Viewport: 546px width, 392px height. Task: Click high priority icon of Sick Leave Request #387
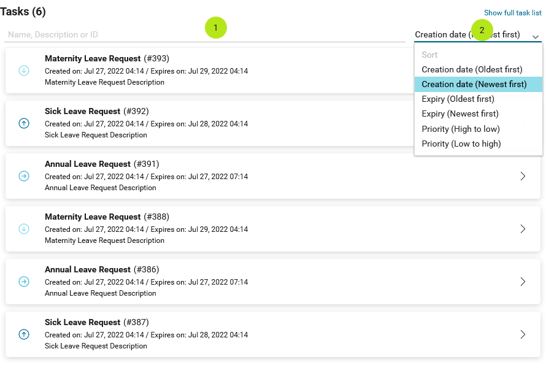(x=24, y=334)
